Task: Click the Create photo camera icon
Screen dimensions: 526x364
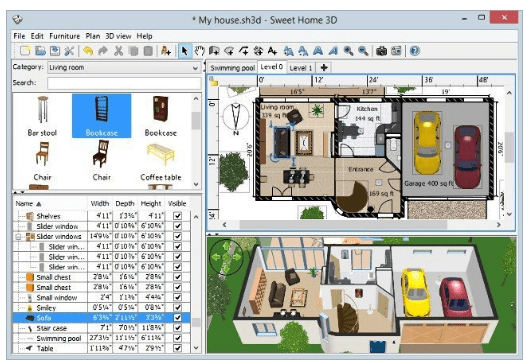Action: (x=381, y=51)
